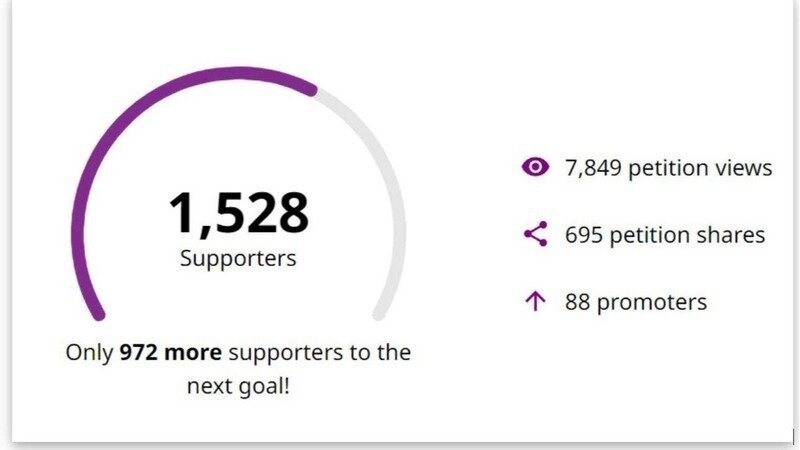Screen dimensions: 800x450
Task: Click the eye icon beside petition views
Action: pyautogui.click(x=536, y=168)
